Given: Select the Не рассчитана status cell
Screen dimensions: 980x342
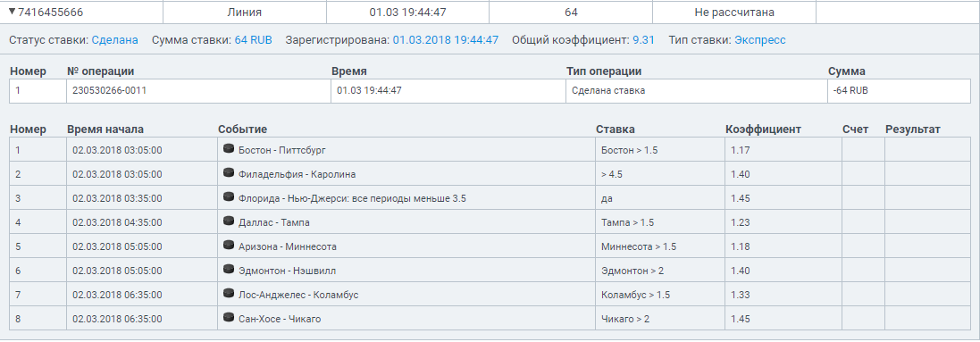Looking at the screenshot, I should tap(733, 12).
